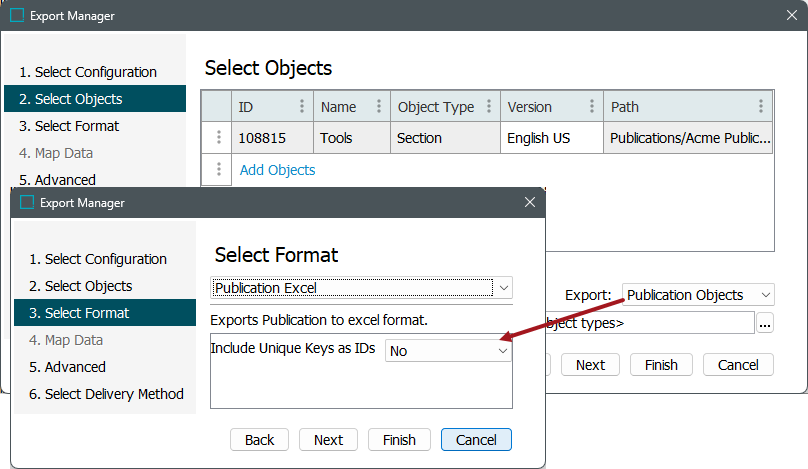
Task: Click the Add Objects link
Action: point(277,170)
